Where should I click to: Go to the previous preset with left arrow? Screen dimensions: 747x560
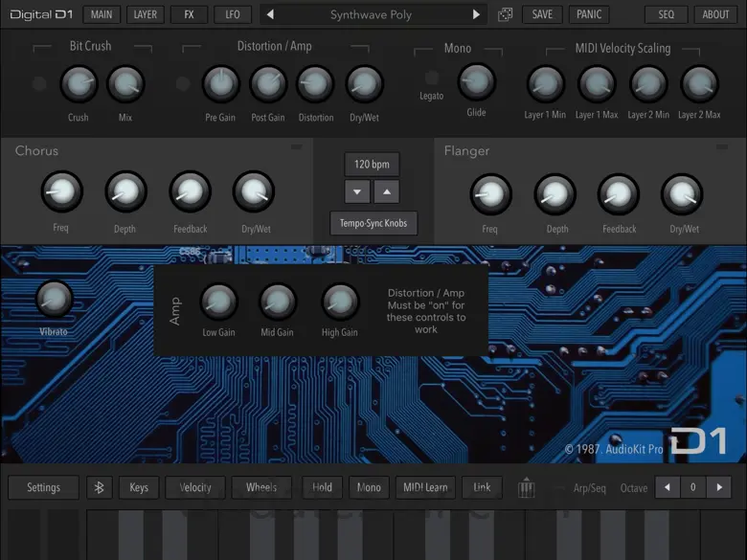pos(270,14)
